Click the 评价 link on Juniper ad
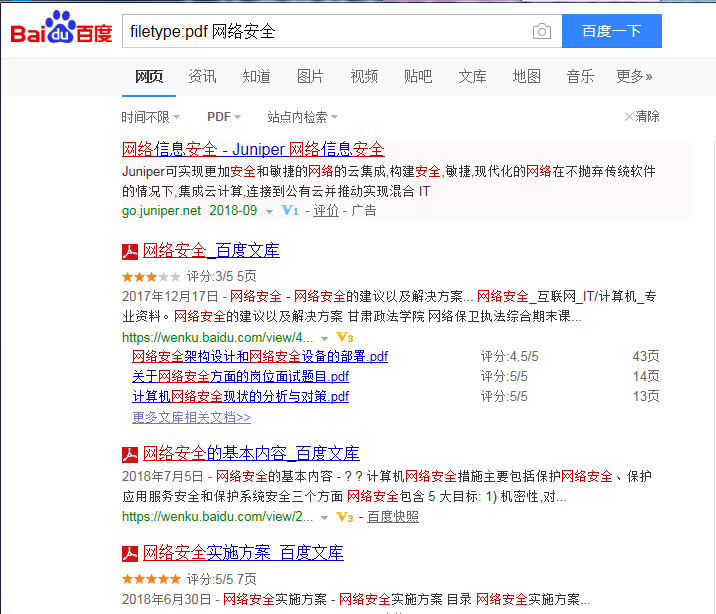The image size is (716, 614). click(x=326, y=210)
